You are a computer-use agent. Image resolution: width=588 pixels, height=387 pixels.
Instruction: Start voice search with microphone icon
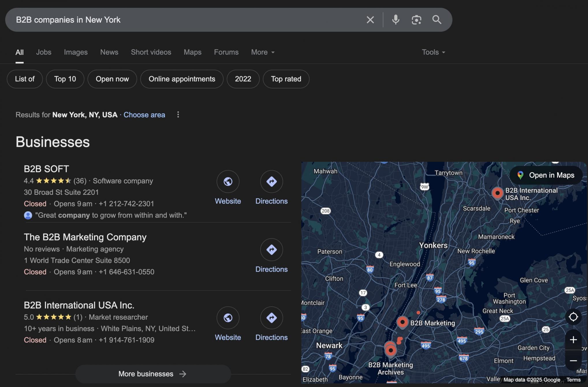(x=395, y=20)
